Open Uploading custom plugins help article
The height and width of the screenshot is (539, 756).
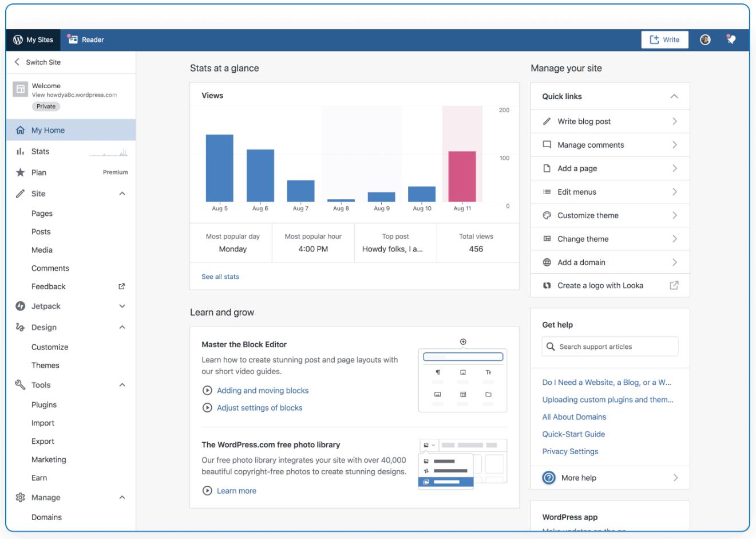pyautogui.click(x=608, y=400)
